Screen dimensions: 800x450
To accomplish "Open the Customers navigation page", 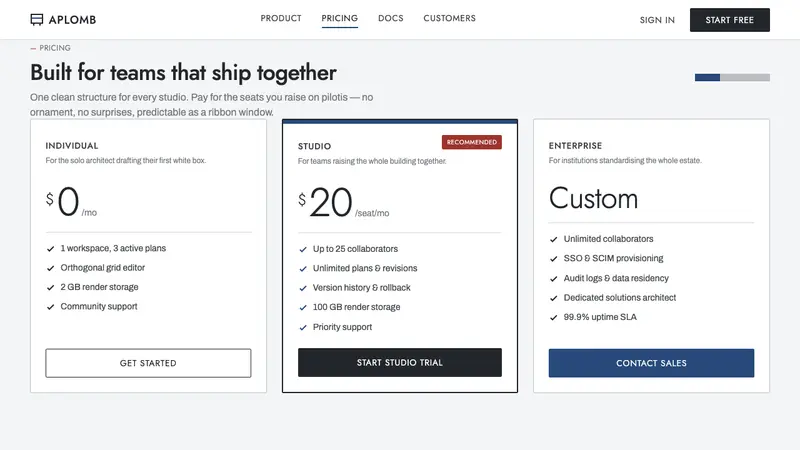I will (449, 18).
